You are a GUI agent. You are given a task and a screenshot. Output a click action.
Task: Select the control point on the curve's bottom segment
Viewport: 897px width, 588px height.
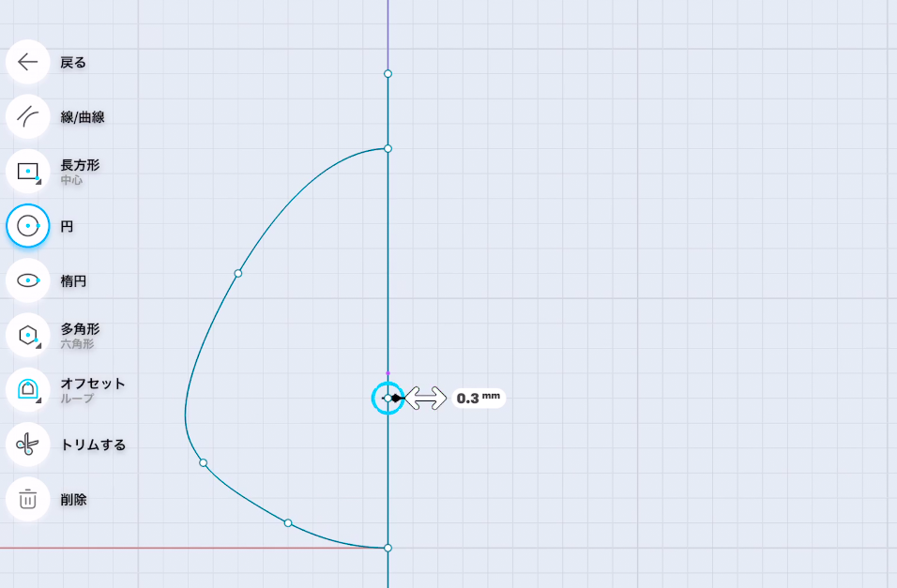coord(288,522)
